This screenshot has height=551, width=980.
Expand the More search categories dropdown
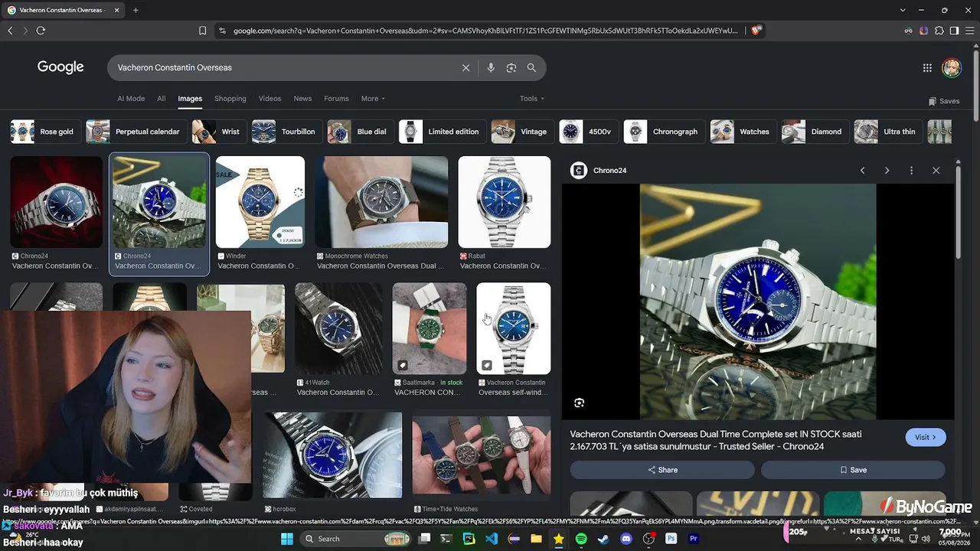point(373,99)
